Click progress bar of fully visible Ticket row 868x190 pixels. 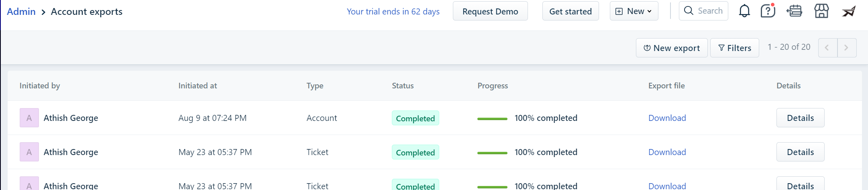click(x=492, y=153)
